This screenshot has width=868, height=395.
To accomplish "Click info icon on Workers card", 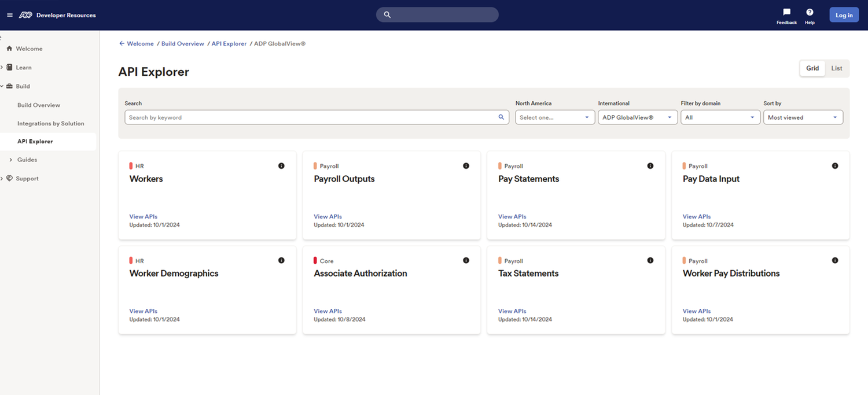I will [x=281, y=166].
